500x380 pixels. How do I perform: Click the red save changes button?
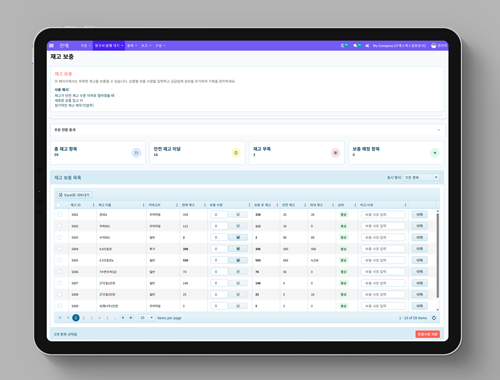tap(427, 334)
